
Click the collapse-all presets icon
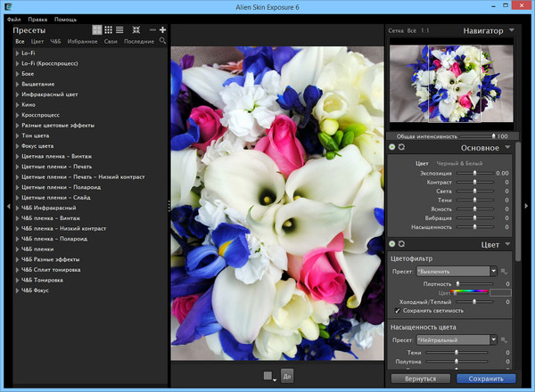[x=136, y=30]
